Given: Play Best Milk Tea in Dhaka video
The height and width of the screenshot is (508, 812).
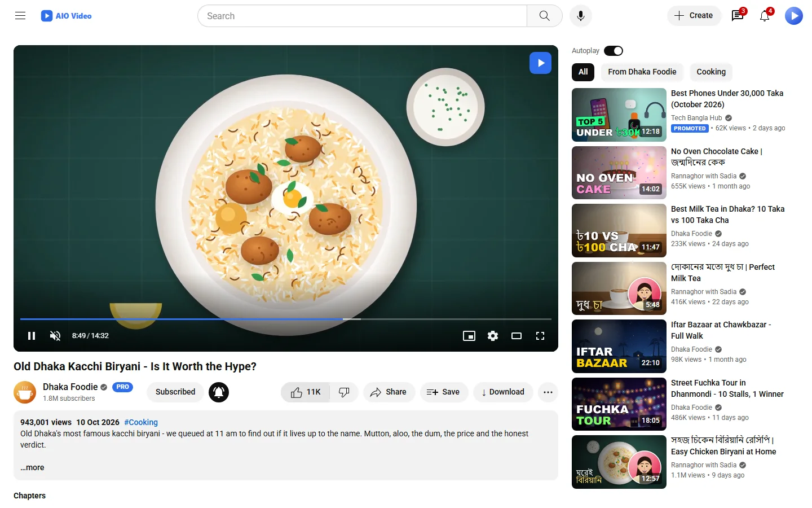Looking at the screenshot, I should [619, 230].
